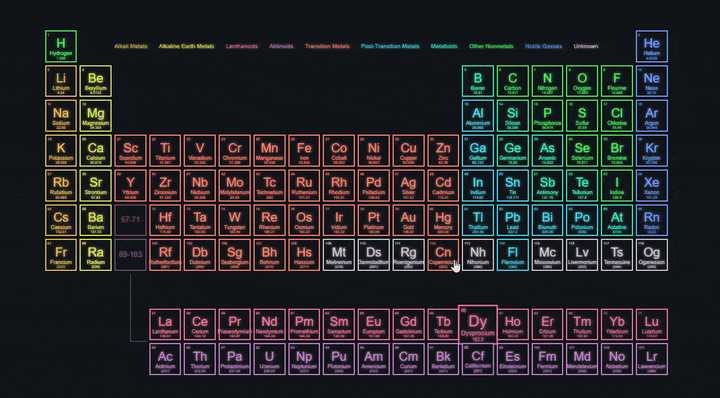Highlight the Noble Gases category
Image resolution: width=720 pixels, height=398 pixels.
point(543,46)
